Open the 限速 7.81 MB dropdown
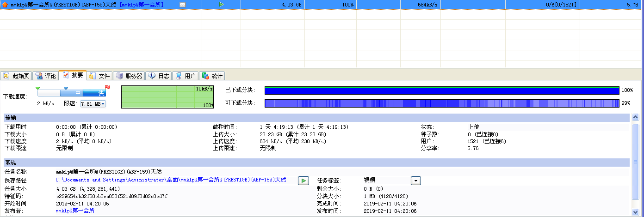The height and width of the screenshot is (217, 644). point(93,104)
